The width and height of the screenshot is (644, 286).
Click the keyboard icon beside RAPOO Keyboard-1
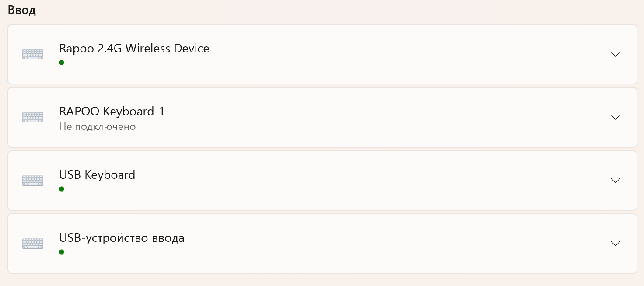33,117
